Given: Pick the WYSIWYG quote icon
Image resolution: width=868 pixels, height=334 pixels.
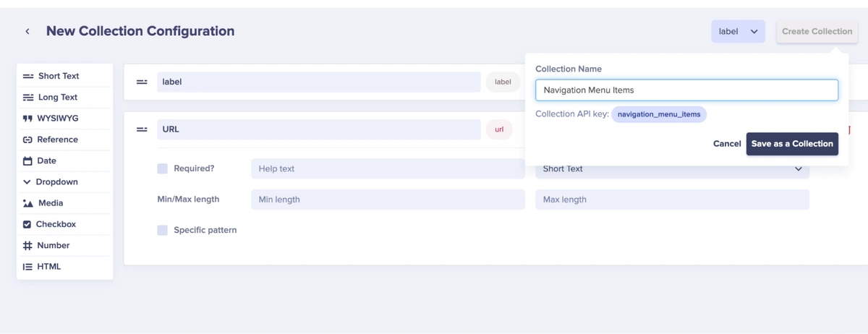Looking at the screenshot, I should tap(28, 119).
